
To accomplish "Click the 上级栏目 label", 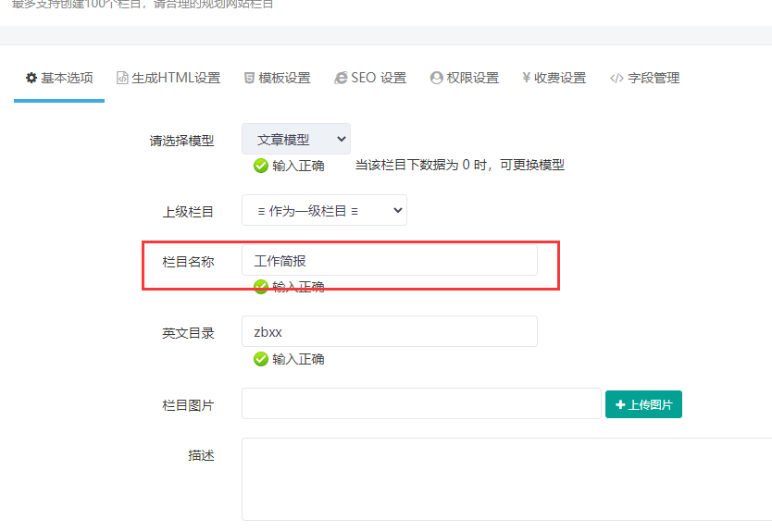I will tap(188, 212).
